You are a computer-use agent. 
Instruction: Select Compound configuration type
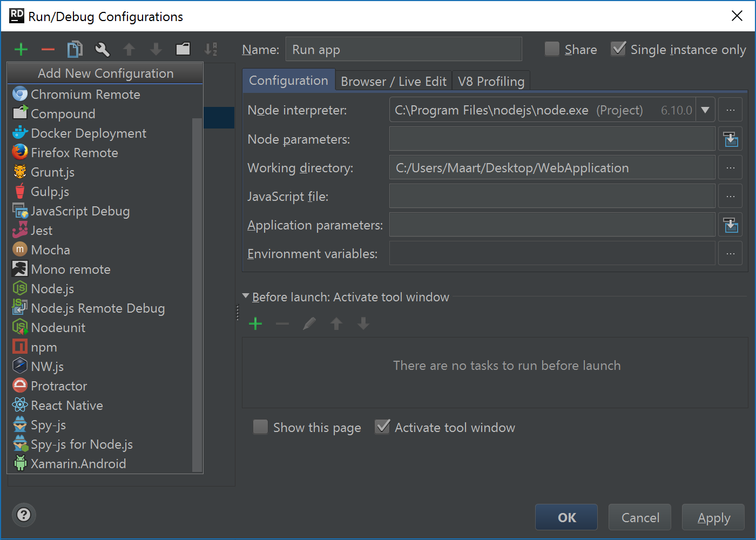pos(100,114)
